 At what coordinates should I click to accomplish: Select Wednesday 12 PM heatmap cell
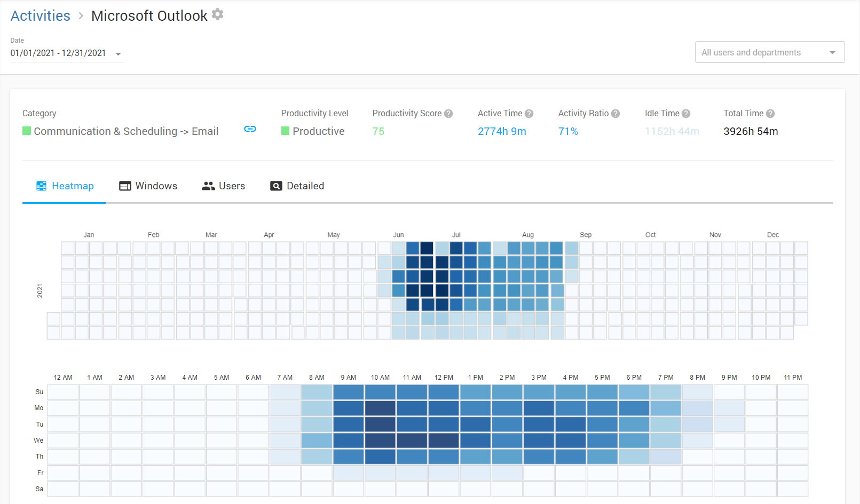(x=444, y=441)
